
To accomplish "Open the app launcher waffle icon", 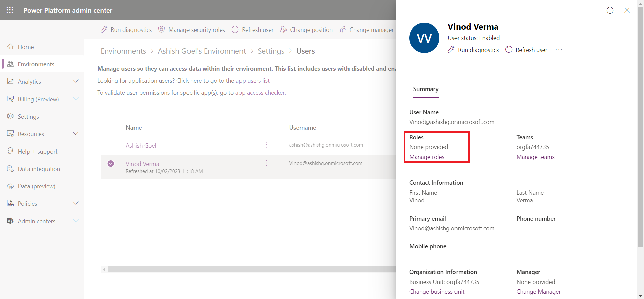I will click(10, 10).
